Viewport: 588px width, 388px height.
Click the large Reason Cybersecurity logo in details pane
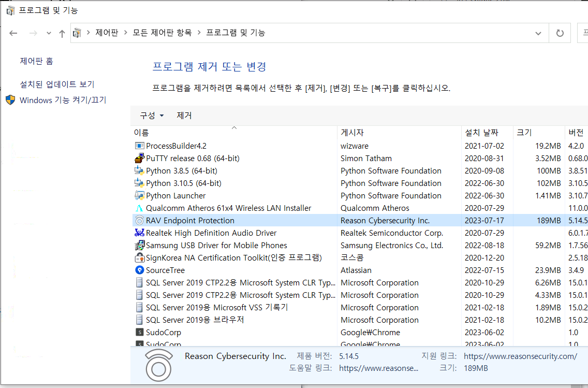coord(159,365)
